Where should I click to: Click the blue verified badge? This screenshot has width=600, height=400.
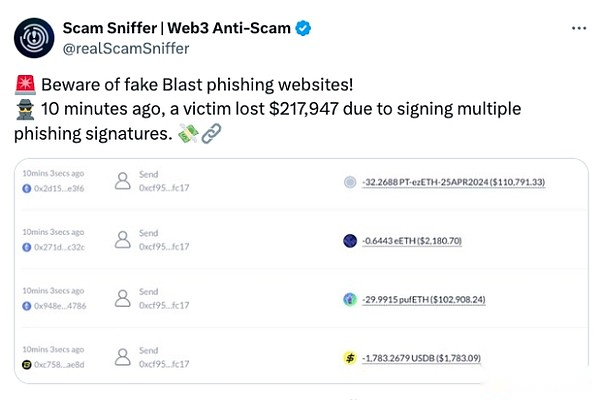303,27
